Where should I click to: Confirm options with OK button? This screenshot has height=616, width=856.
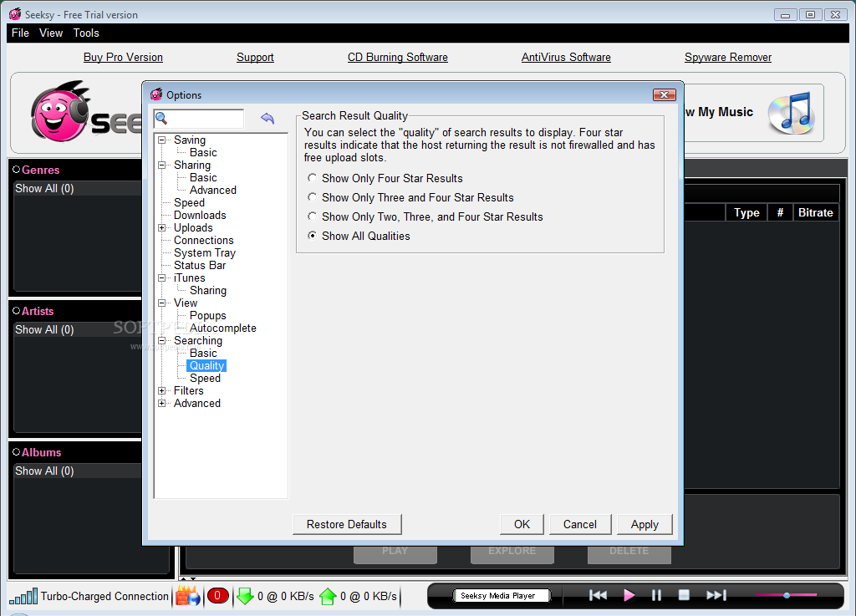522,524
